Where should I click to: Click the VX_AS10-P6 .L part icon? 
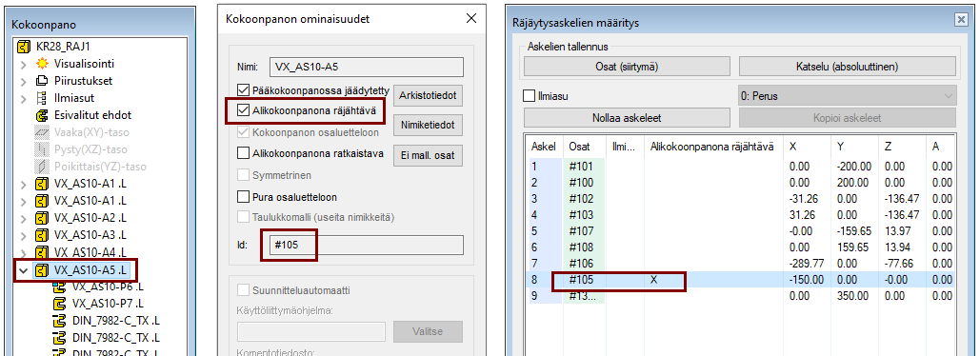point(59,287)
